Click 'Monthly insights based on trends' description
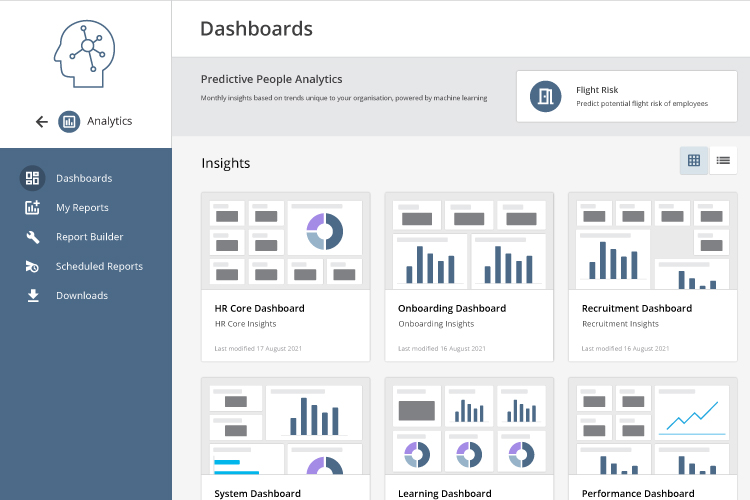The width and height of the screenshot is (750, 500). pyautogui.click(x=343, y=98)
